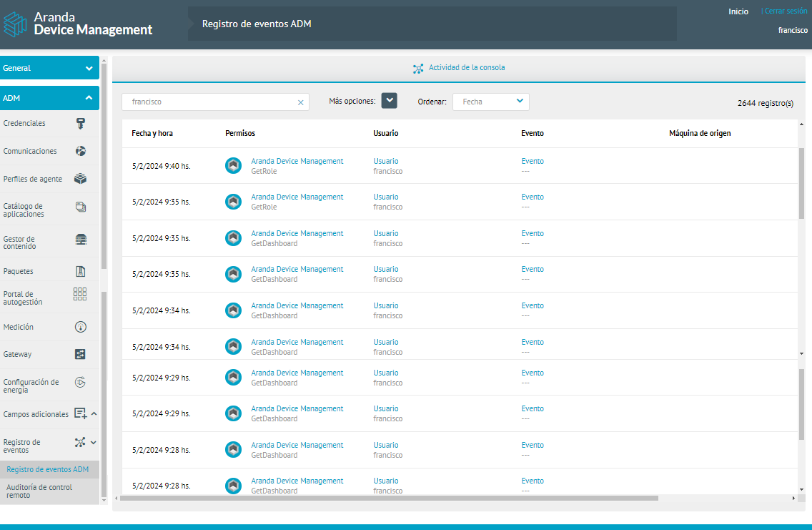Image resolution: width=812 pixels, height=530 pixels.
Task: Click the events table horizontal scrollbar
Action: (x=389, y=499)
